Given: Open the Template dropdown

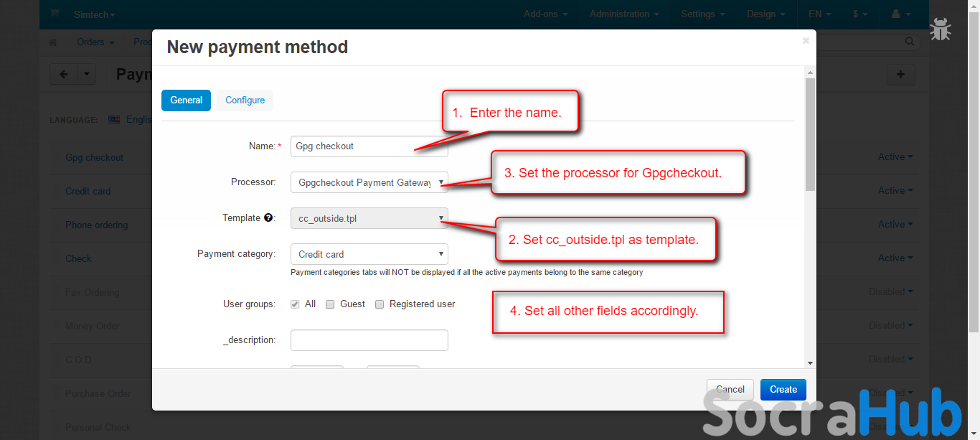Looking at the screenshot, I should point(369,218).
